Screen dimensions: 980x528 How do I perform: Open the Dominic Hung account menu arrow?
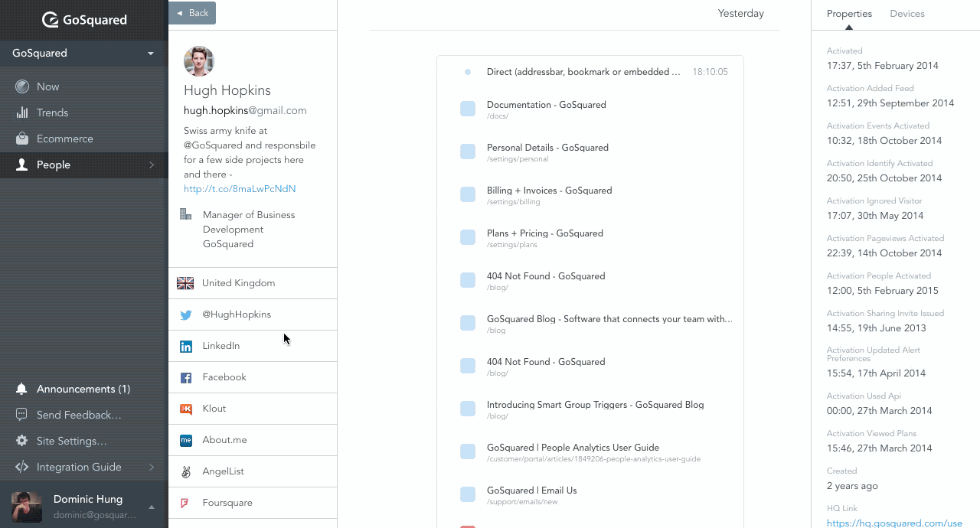click(x=152, y=507)
